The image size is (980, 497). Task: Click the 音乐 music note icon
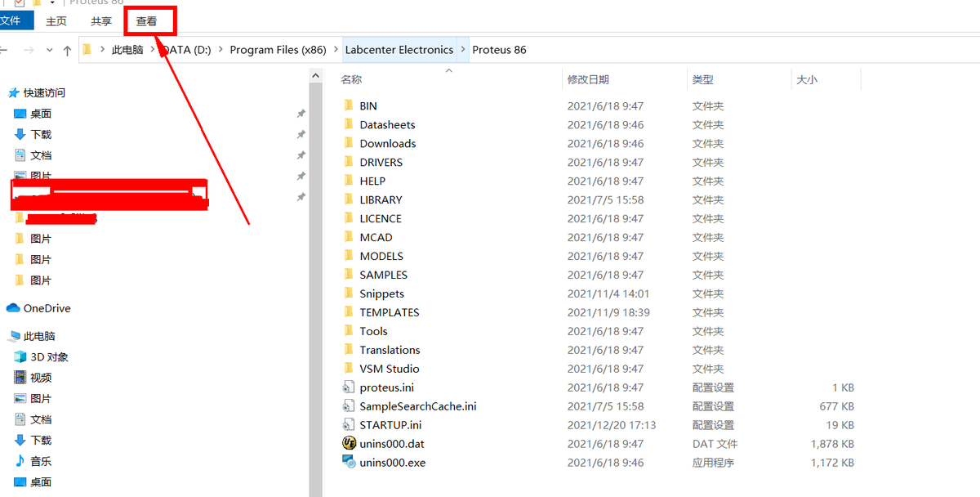20,462
